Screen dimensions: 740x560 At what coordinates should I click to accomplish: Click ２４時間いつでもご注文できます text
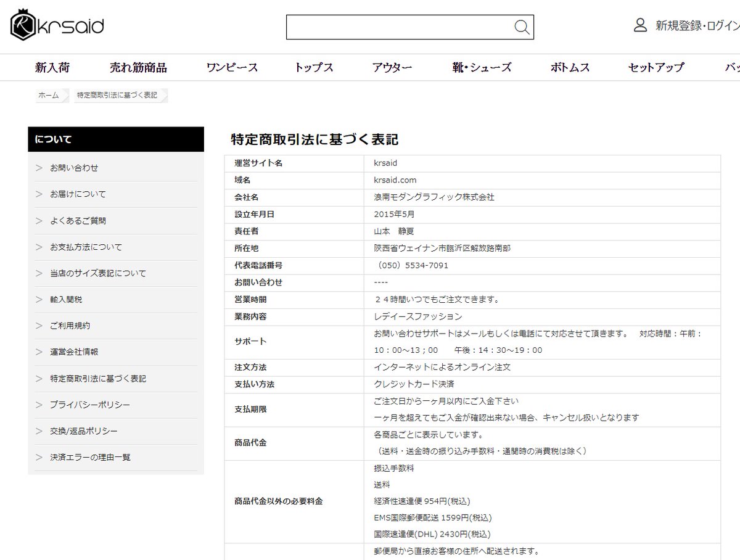436,299
